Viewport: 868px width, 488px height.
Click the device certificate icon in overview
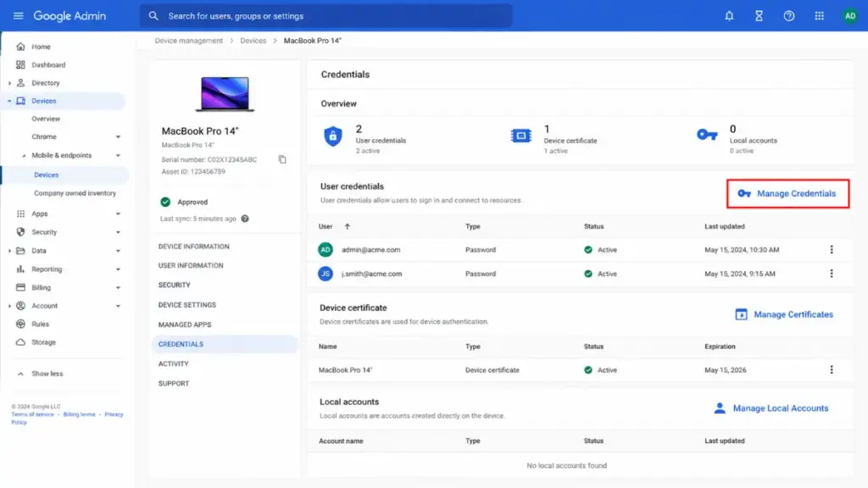[x=521, y=136]
